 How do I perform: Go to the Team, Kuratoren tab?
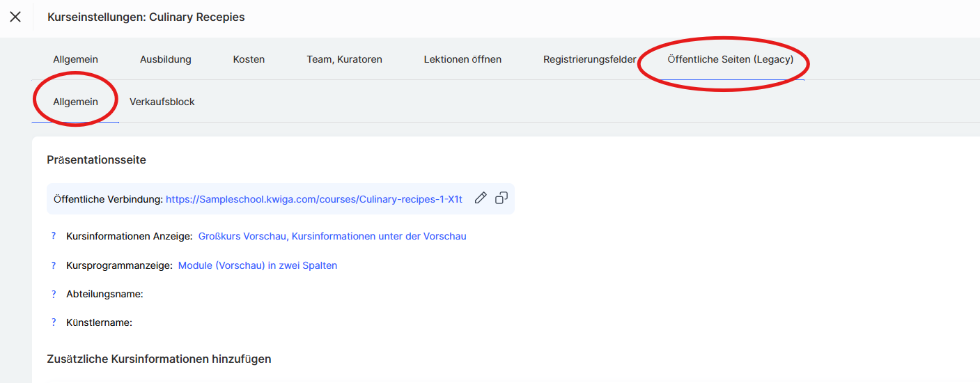pyautogui.click(x=344, y=59)
